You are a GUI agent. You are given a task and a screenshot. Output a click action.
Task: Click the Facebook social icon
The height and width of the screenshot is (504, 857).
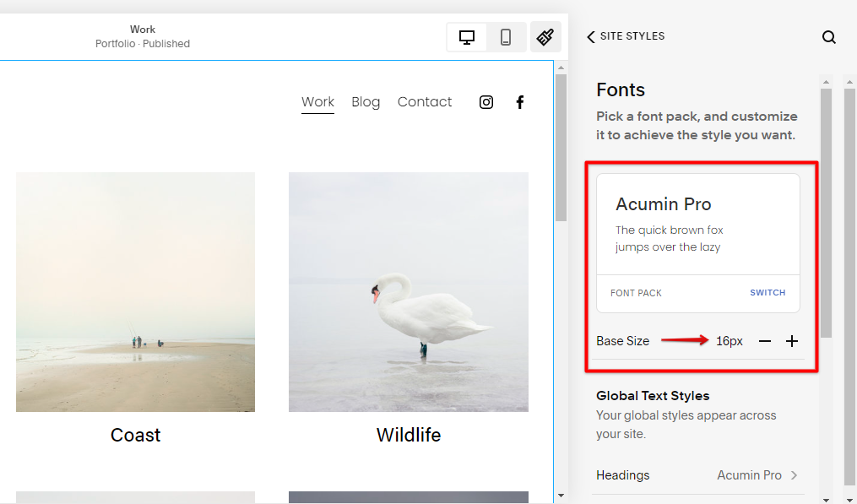pos(520,102)
